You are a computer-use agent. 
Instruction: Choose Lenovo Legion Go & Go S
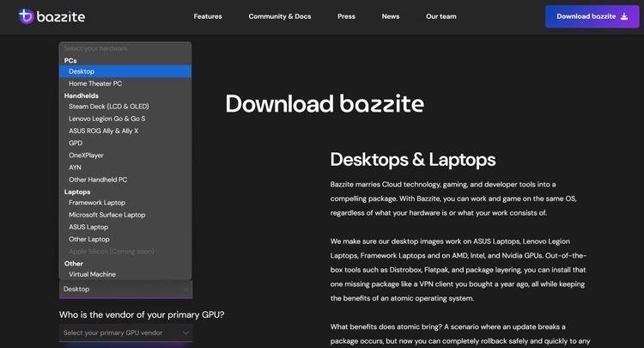click(125, 119)
